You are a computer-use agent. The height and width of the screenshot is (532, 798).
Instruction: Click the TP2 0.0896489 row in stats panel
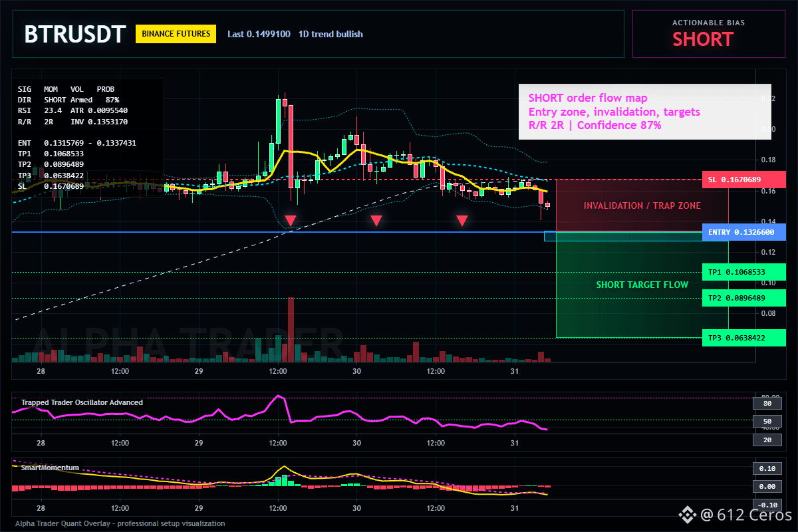[51, 164]
